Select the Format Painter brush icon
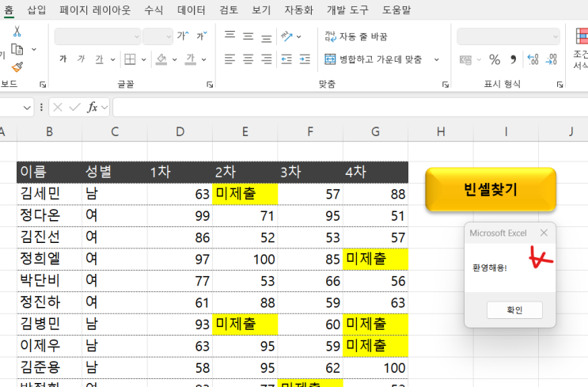Screen dimensions: 588x387 point(17,66)
